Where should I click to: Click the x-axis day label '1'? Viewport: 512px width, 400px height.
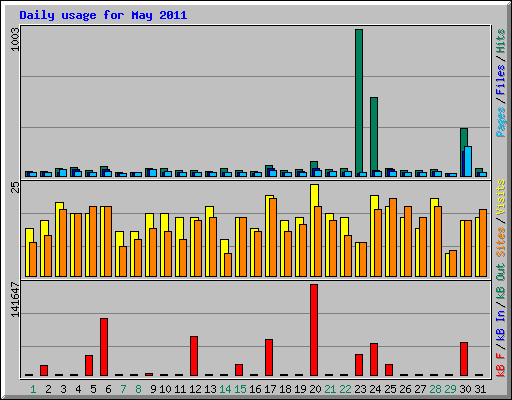click(x=33, y=389)
